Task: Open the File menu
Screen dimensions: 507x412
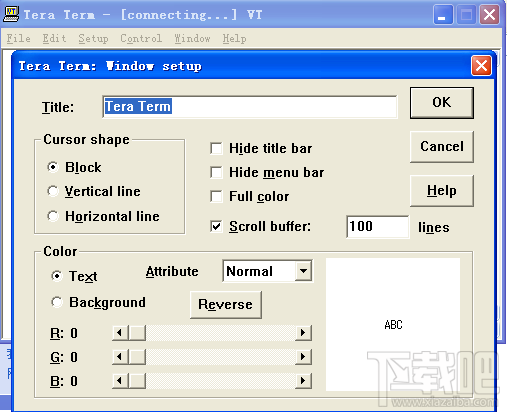Action: [19, 39]
